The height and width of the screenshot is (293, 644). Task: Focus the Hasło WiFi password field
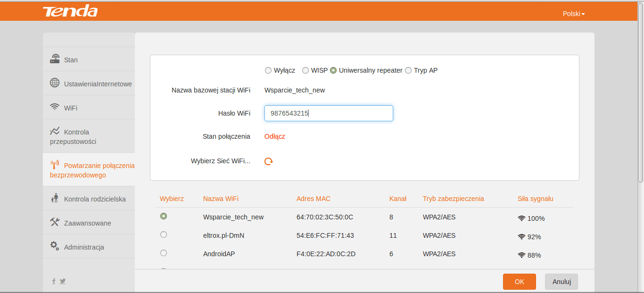tap(329, 113)
